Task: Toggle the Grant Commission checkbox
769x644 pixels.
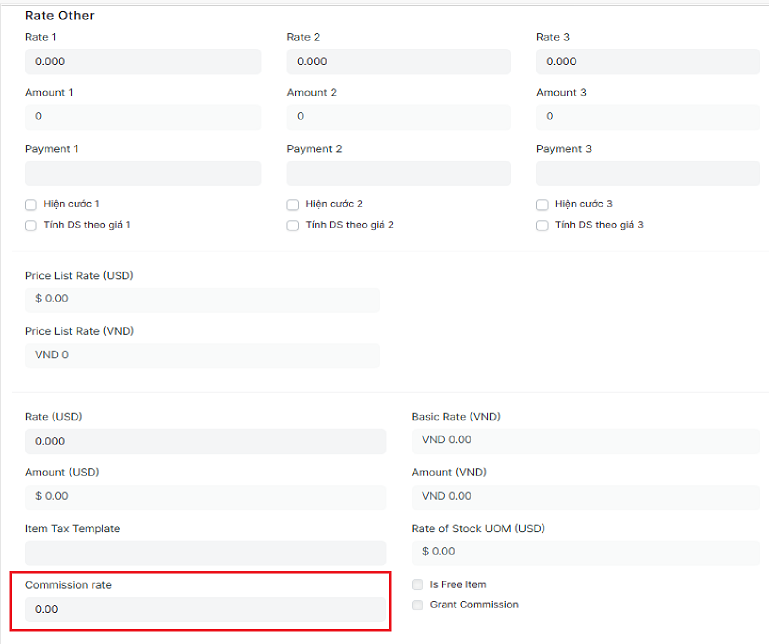Action: click(417, 605)
